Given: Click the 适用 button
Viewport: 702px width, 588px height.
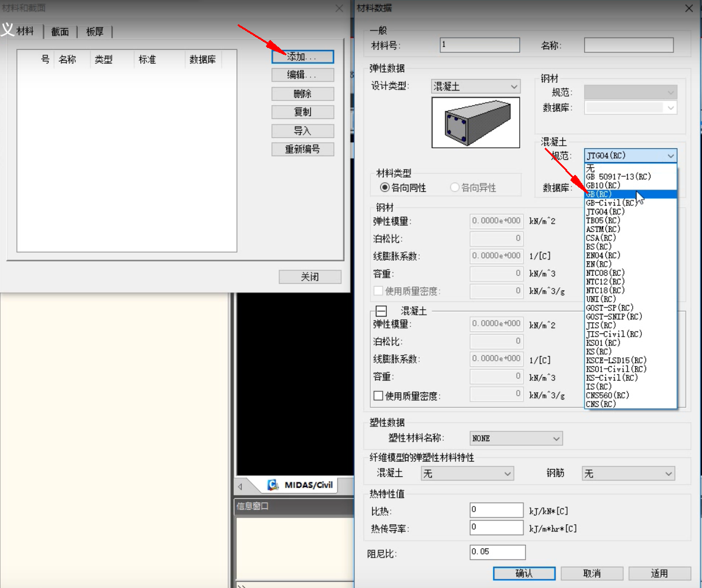Looking at the screenshot, I should coord(659,573).
